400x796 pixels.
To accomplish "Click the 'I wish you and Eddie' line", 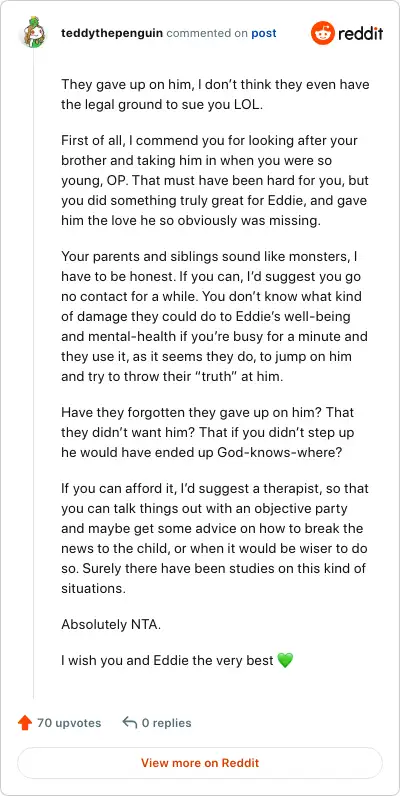I will [x=177, y=660].
